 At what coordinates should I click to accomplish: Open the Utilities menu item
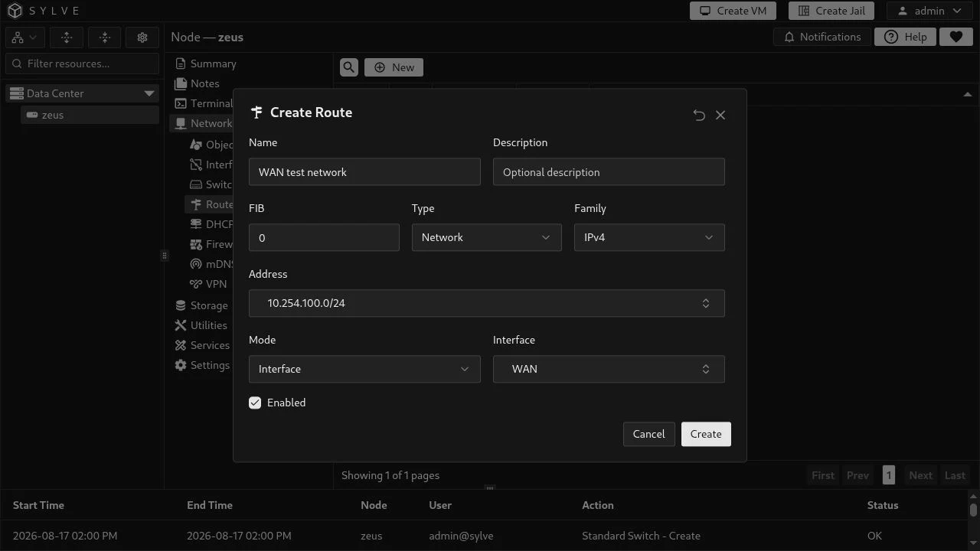point(201,325)
